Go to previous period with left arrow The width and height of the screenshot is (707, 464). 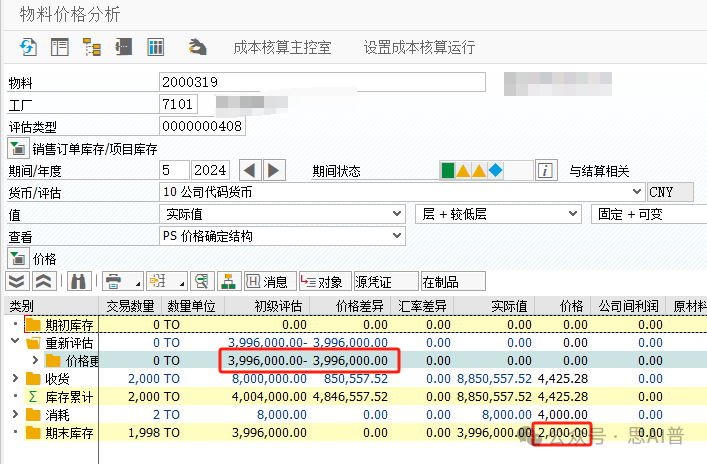tap(252, 170)
